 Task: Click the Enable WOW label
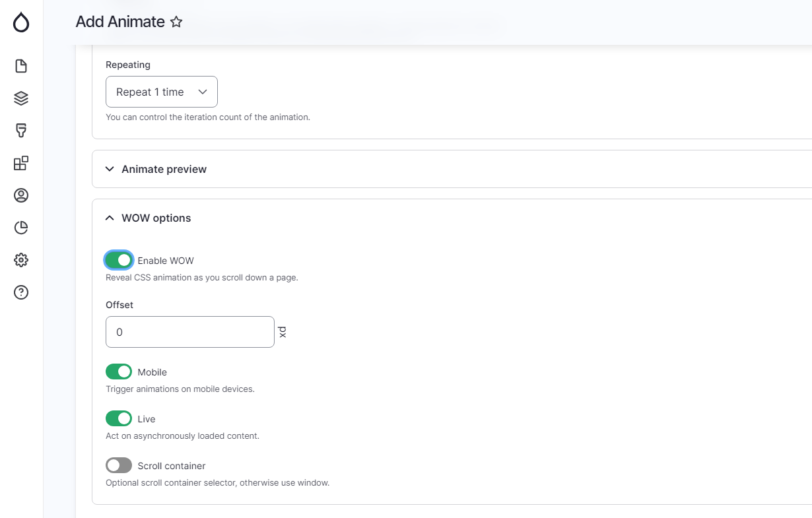(166, 261)
